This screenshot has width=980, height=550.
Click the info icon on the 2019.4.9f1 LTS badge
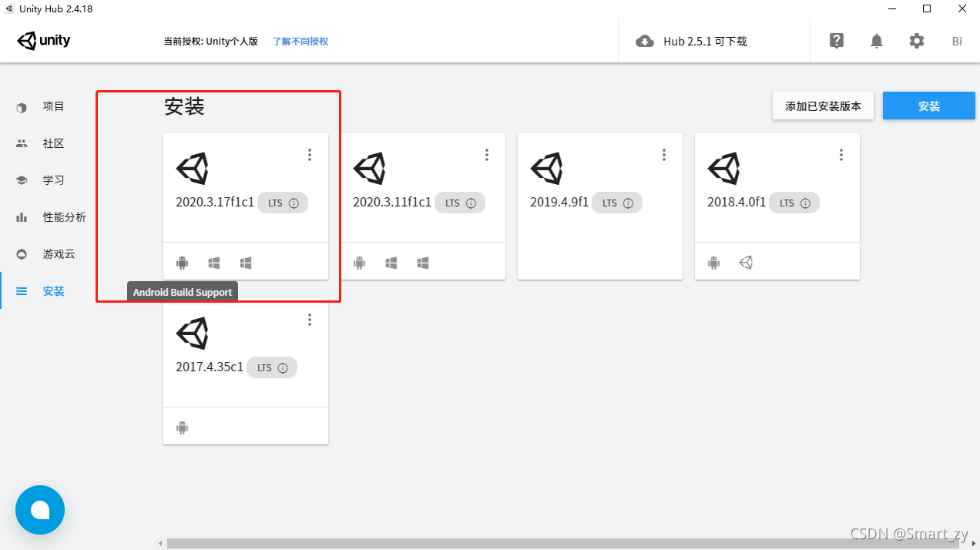point(628,203)
